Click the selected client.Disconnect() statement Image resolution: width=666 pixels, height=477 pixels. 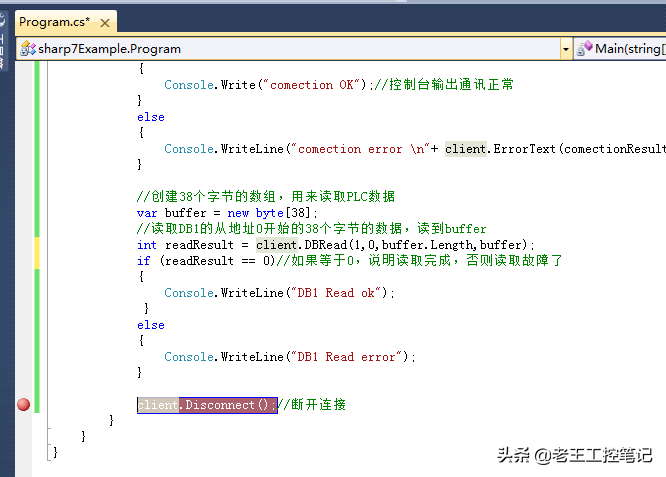pos(207,405)
